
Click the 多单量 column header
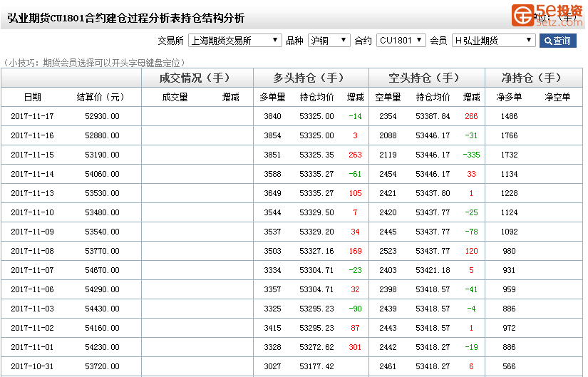[x=273, y=97]
